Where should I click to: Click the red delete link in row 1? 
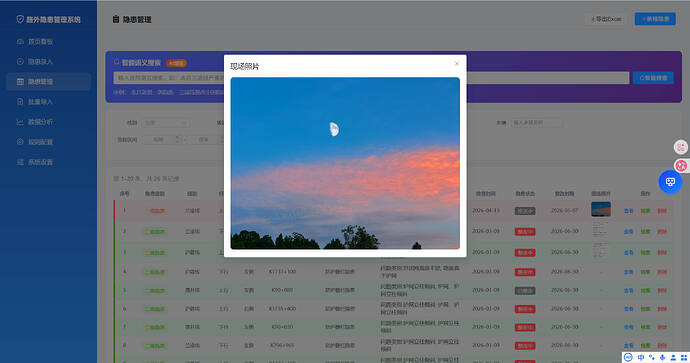point(662,211)
